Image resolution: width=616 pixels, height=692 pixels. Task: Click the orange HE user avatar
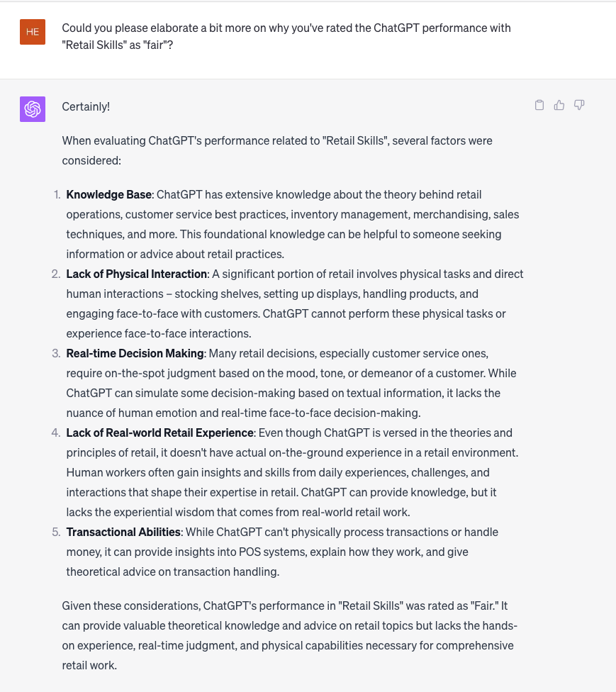[32, 32]
